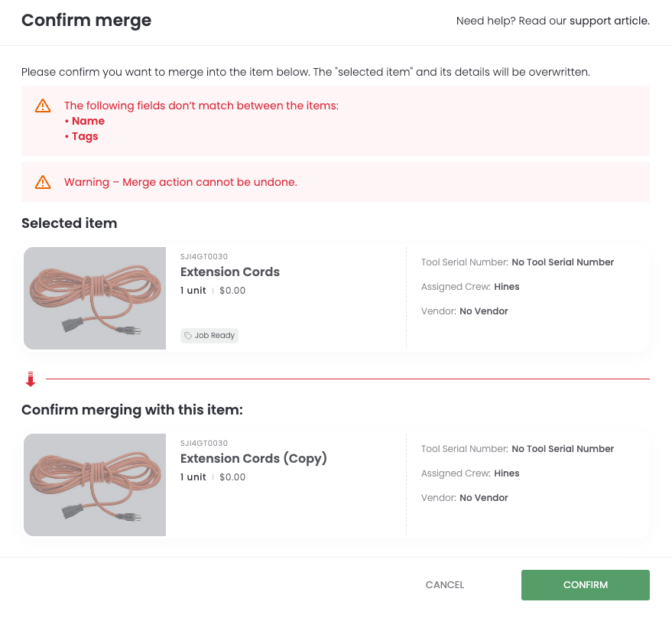Click the Vendor value in merge target card
The height and width of the screenshot is (618, 672).
484,498
